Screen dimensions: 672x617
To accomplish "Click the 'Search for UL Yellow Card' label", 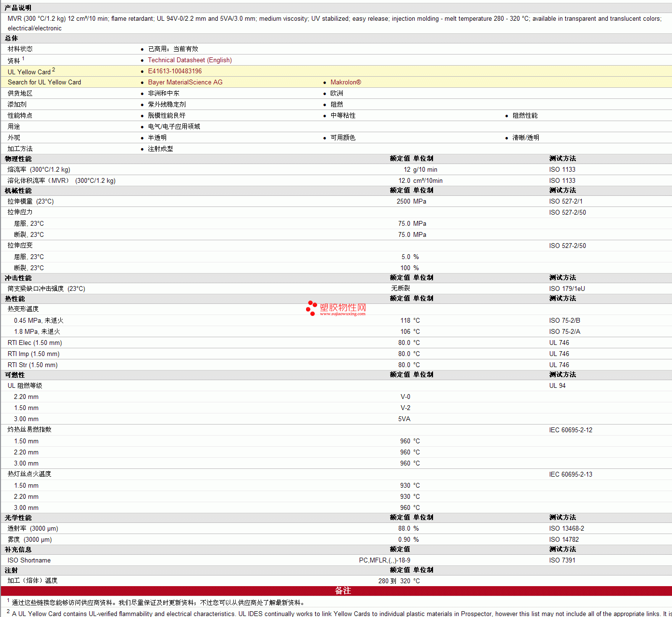I will [44, 82].
